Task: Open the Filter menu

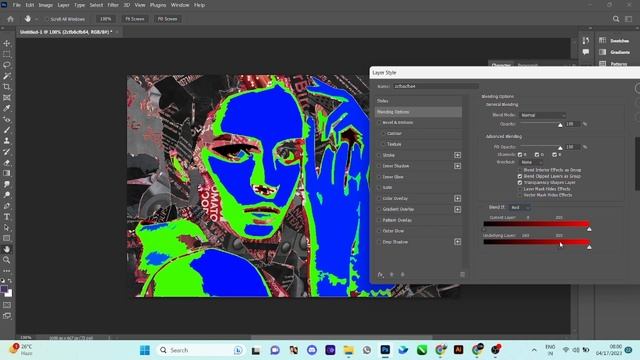Action: 113,5
